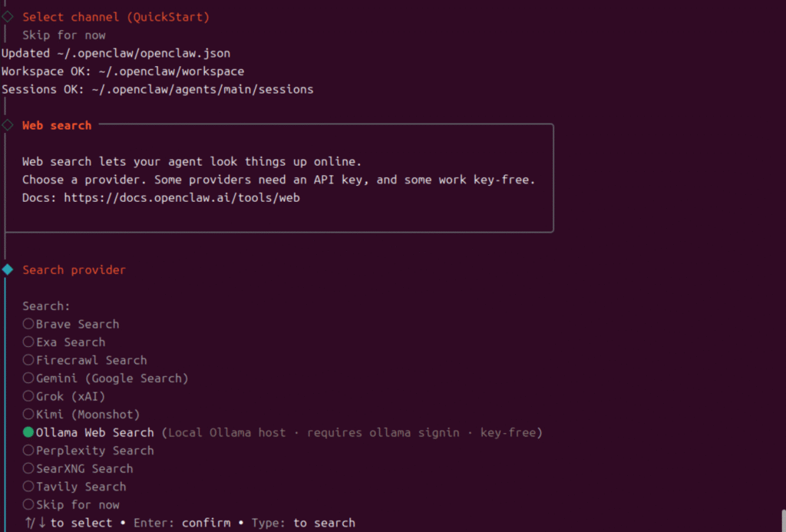Click the filled diamond beside Search provider
Screen dimensions: 786x532
pyautogui.click(x=8, y=269)
